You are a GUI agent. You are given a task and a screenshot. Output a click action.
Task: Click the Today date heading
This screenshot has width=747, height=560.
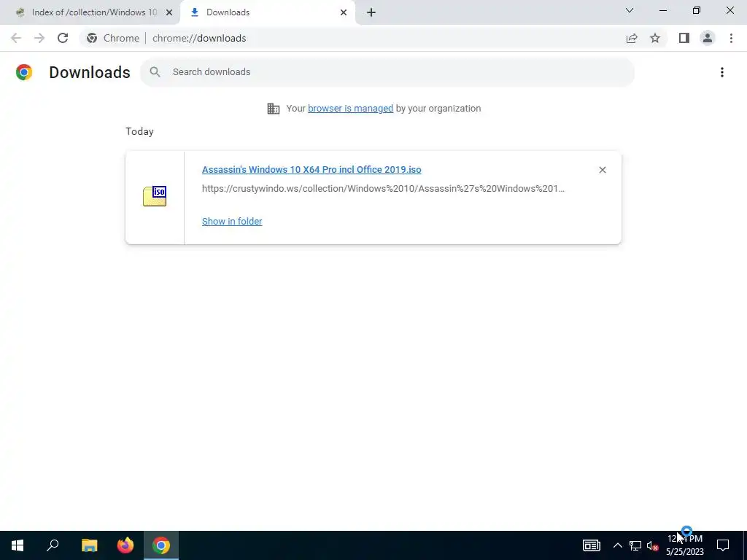pos(139,131)
